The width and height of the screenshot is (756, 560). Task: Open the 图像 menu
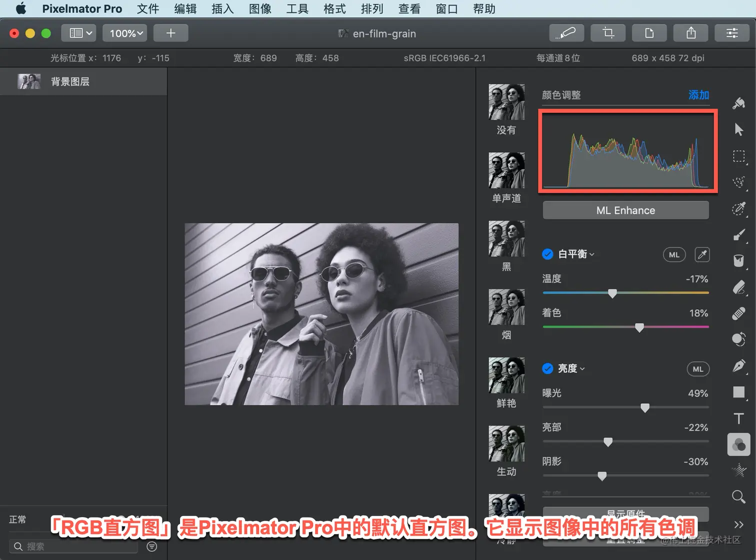pos(260,9)
